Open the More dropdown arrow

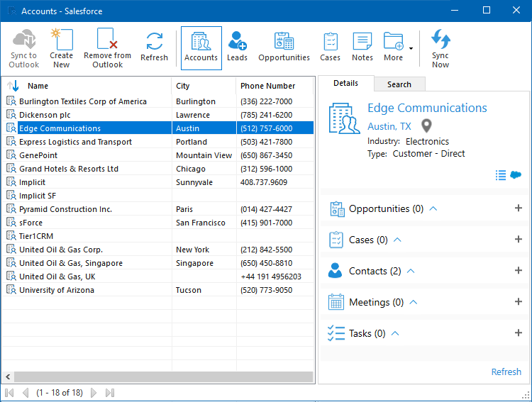(x=411, y=49)
